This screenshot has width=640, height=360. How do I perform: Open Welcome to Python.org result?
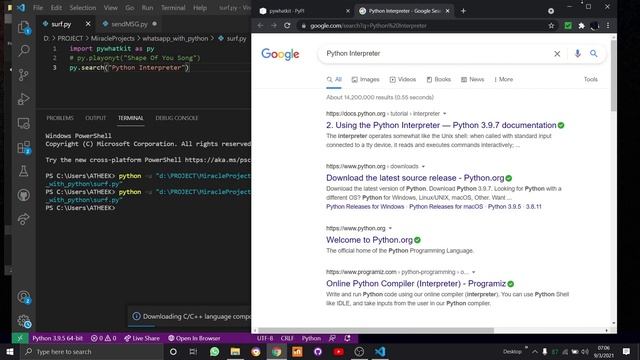369,240
